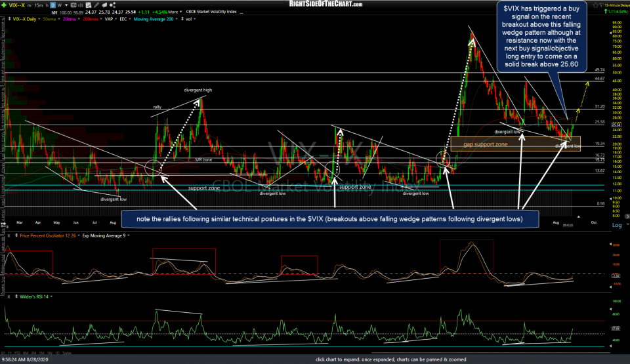This screenshot has height=364, width=630.
Task: Click the 49.74 price level label
Action: point(599,70)
